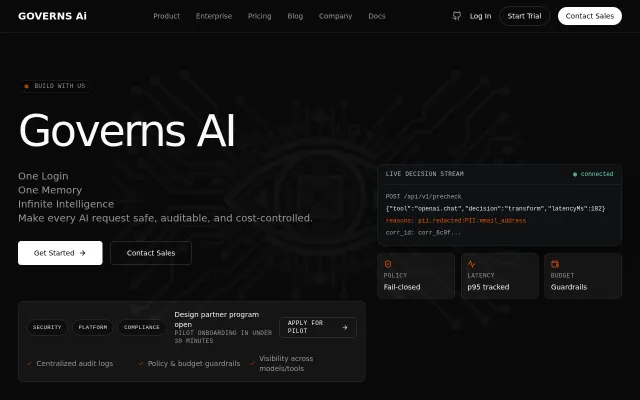The image size is (640, 400).
Task: Click checkmark beside Visibility across models/tools
Action: [x=252, y=363]
